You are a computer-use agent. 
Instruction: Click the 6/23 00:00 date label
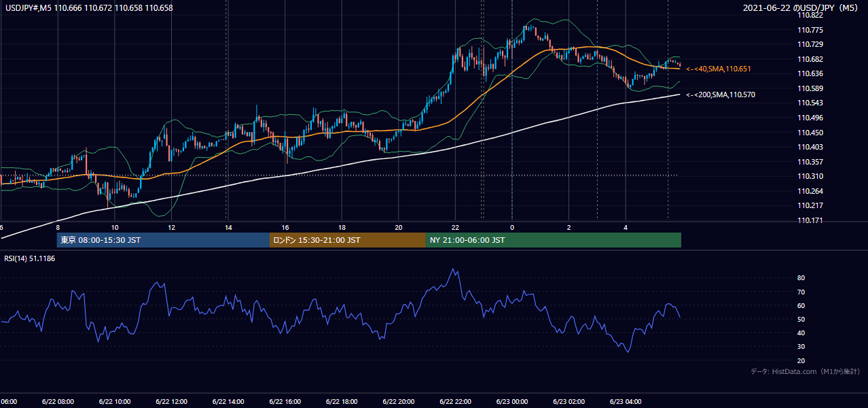coord(512,402)
